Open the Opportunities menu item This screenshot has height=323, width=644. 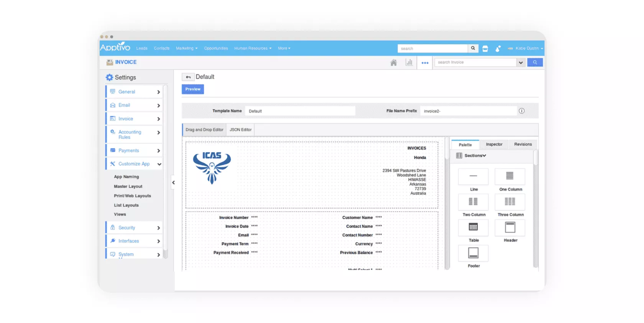click(216, 48)
